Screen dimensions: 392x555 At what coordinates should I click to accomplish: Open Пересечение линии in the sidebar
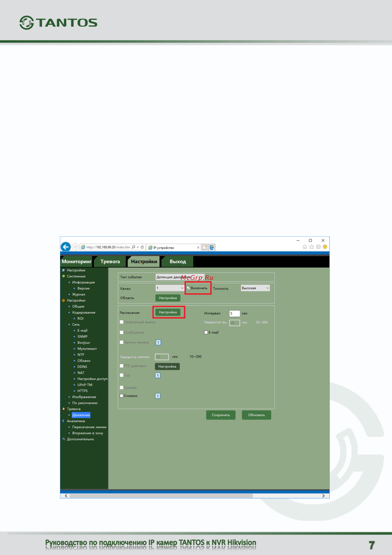tap(89, 427)
